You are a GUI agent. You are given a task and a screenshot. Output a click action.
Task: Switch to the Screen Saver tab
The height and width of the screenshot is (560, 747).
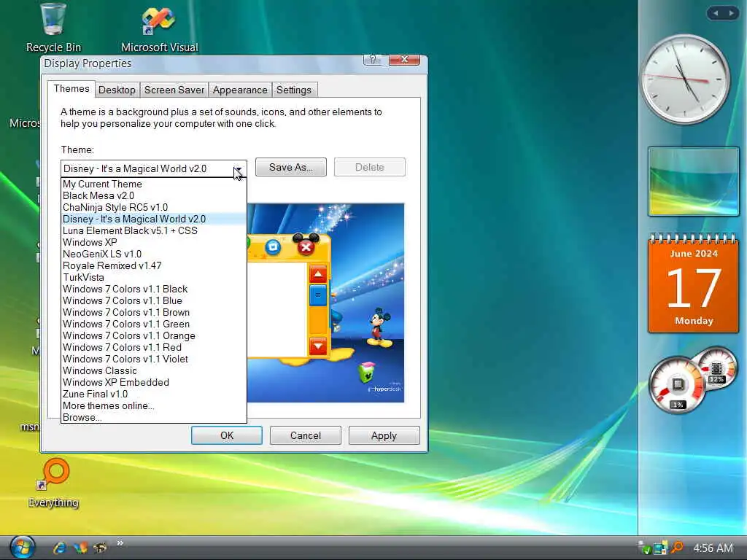pyautogui.click(x=174, y=90)
